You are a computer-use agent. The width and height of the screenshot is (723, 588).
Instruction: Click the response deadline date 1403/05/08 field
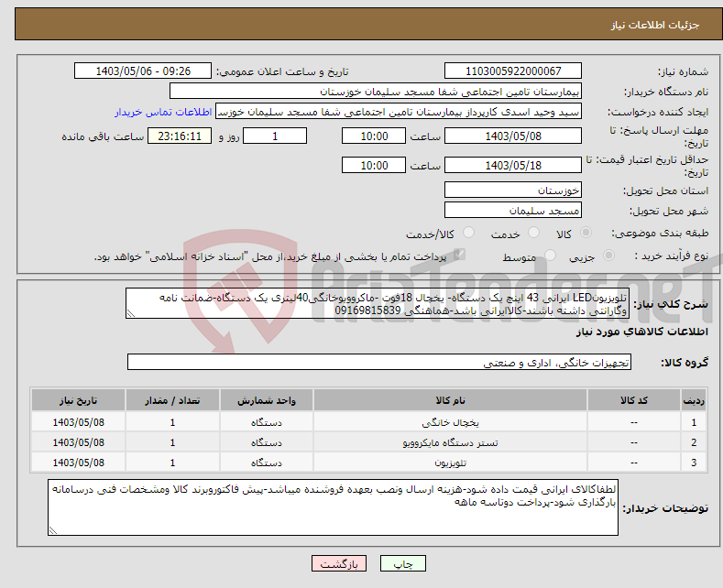513,136
